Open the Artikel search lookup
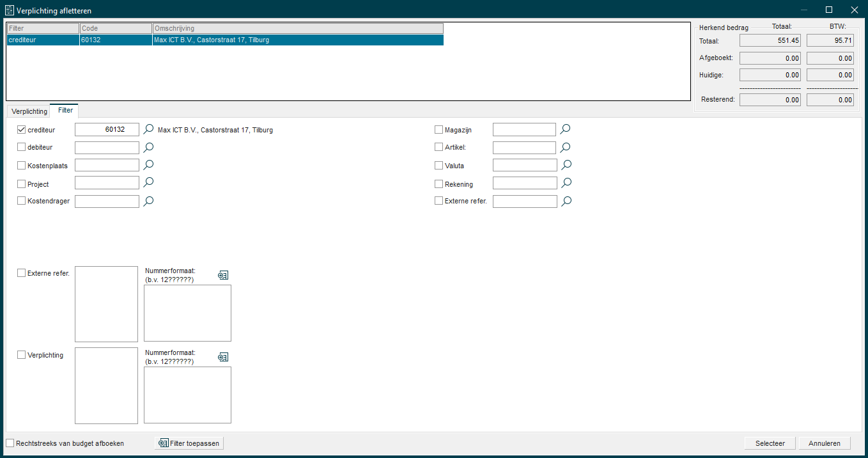This screenshot has height=458, width=868. 565,147
